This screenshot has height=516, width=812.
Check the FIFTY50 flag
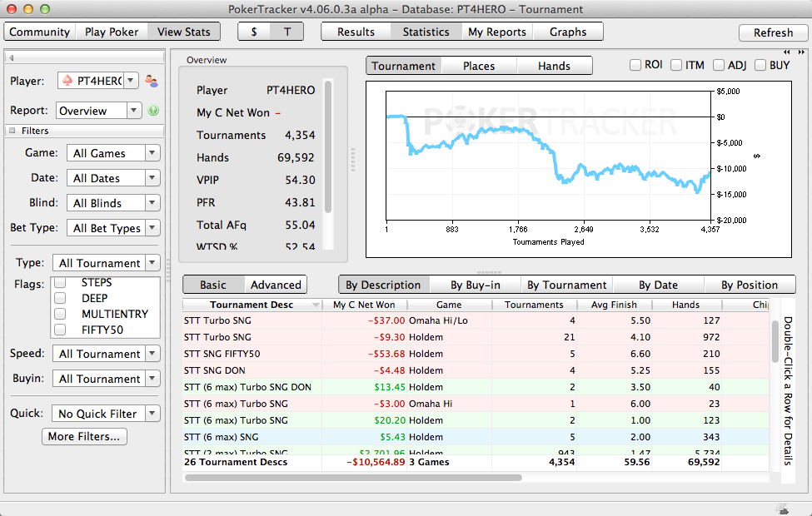coord(60,330)
